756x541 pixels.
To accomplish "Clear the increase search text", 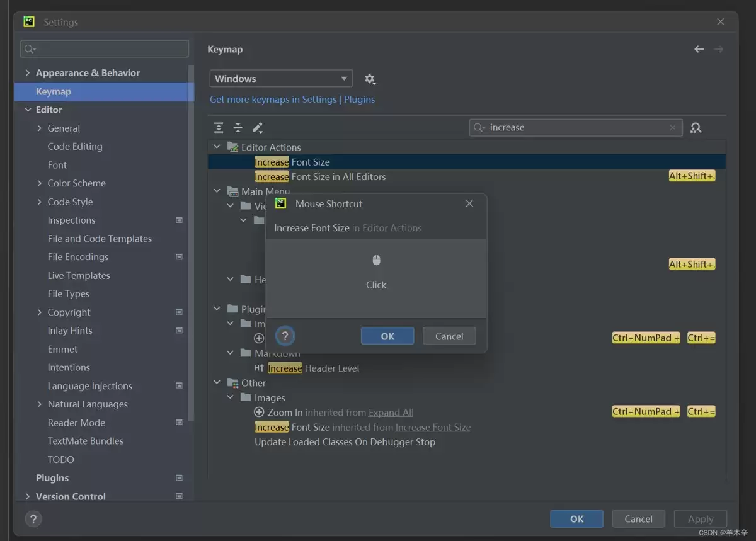I will point(673,128).
